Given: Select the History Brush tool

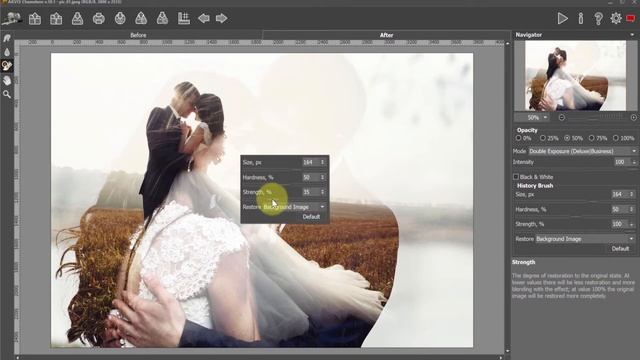Looking at the screenshot, I should [7, 66].
